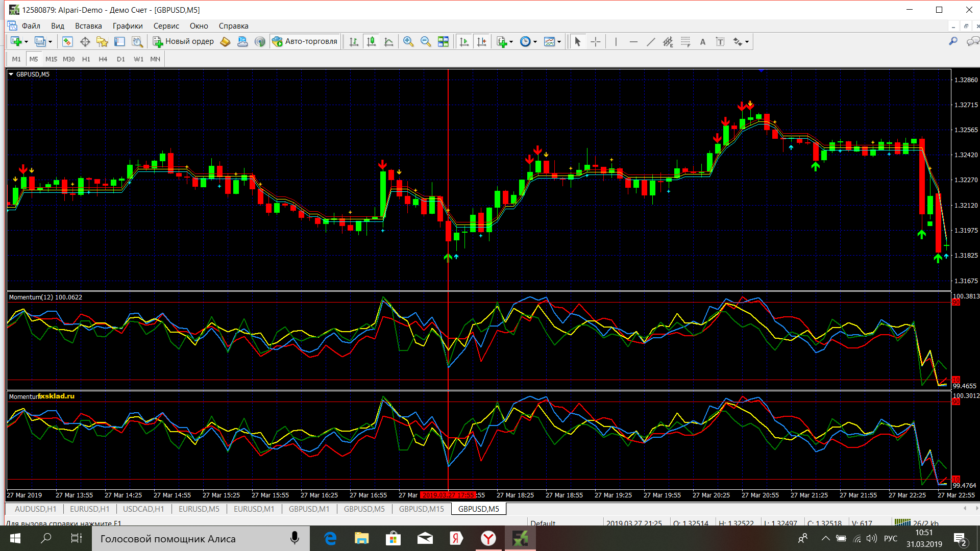Image resolution: width=980 pixels, height=551 pixels.
Task: Switch chart to line chart mode
Action: (388, 42)
